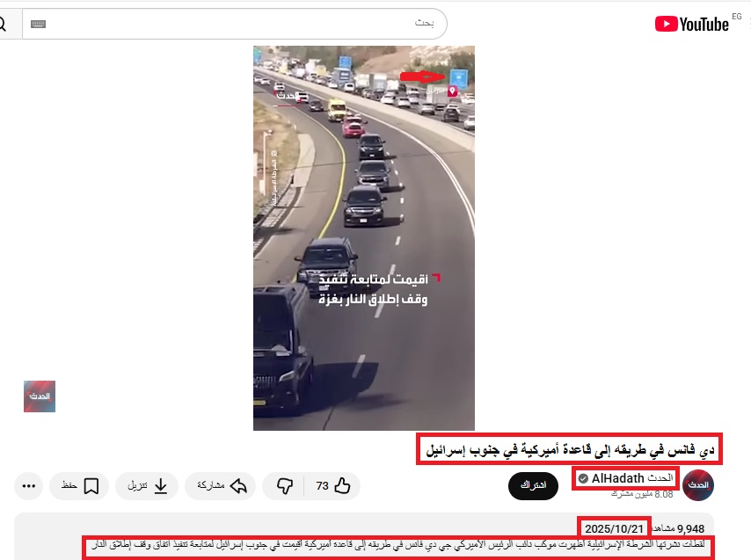
Task: Open the AlHadath channel name link
Action: (x=625, y=478)
